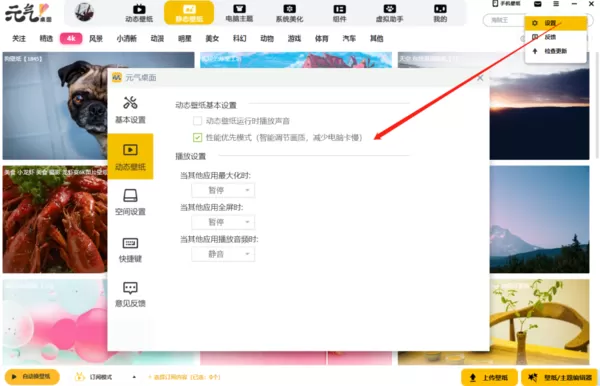Open the anime red-roof house wallpaper thumbnail
Viewport: 600px width, 386px height.
click(296, 60)
